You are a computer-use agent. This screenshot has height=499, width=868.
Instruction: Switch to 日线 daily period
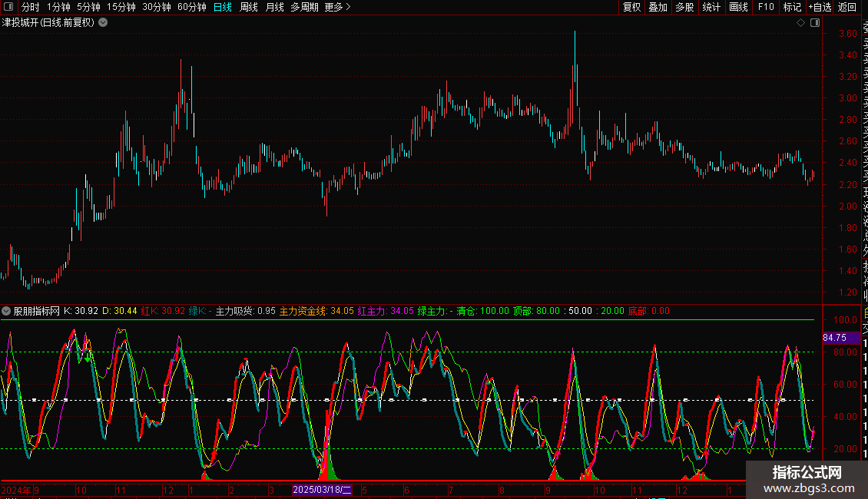point(223,7)
